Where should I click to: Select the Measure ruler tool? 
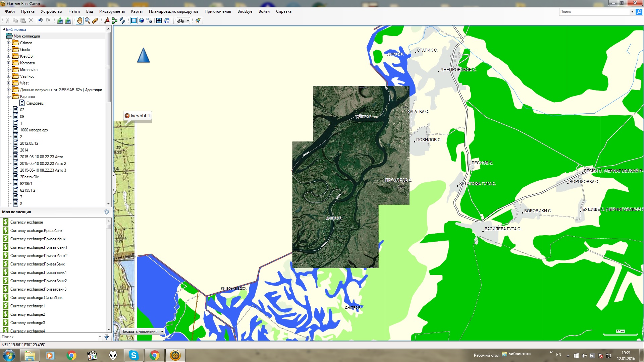[x=95, y=20]
